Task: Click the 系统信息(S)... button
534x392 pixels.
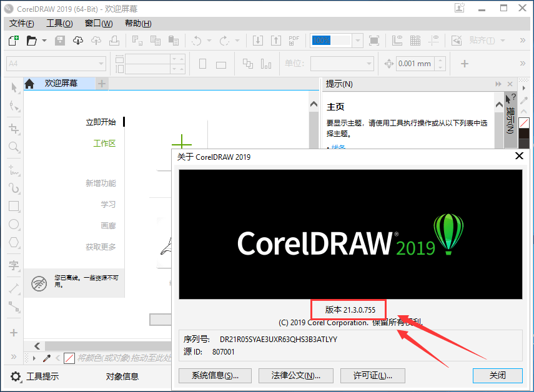Action: pyautogui.click(x=215, y=376)
